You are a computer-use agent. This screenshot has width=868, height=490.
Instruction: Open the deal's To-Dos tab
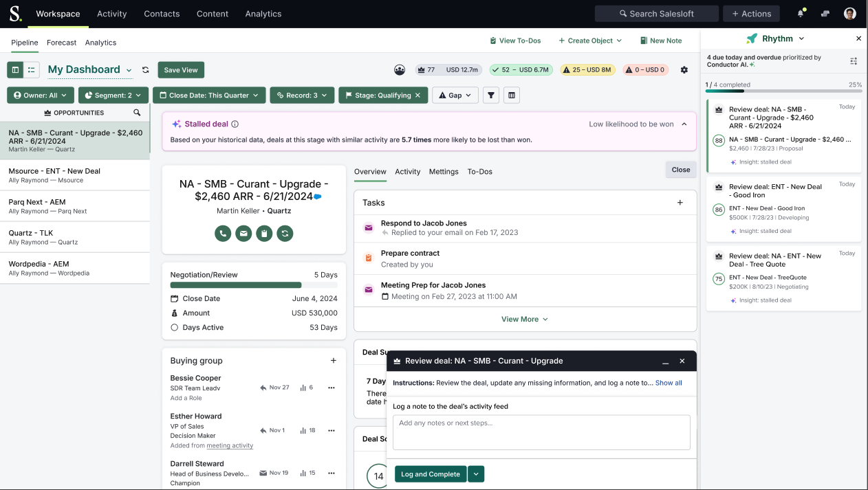(480, 171)
